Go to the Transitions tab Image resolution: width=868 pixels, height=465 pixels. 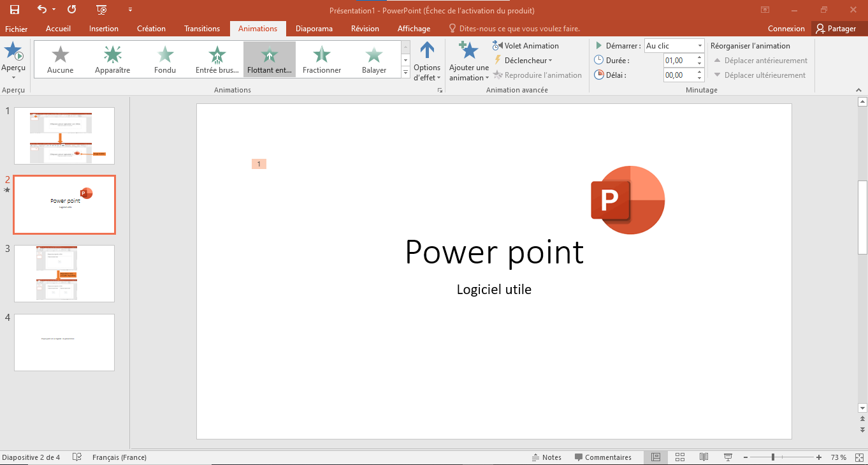[202, 29]
